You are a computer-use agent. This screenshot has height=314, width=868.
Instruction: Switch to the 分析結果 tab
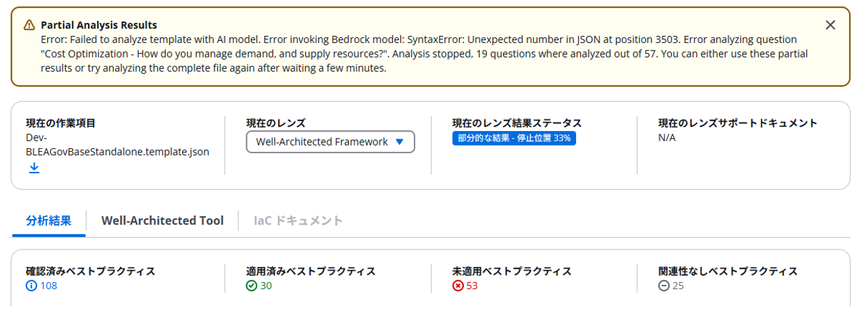tap(49, 220)
